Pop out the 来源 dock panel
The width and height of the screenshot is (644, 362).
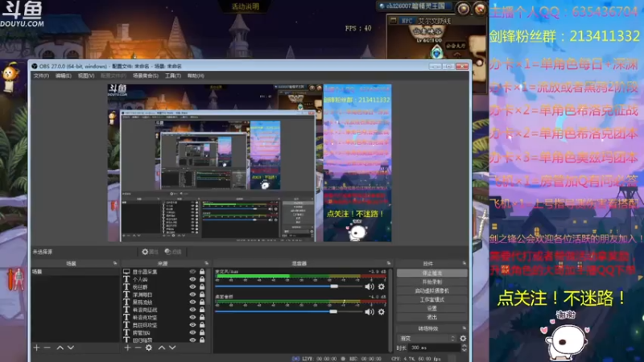(207, 263)
